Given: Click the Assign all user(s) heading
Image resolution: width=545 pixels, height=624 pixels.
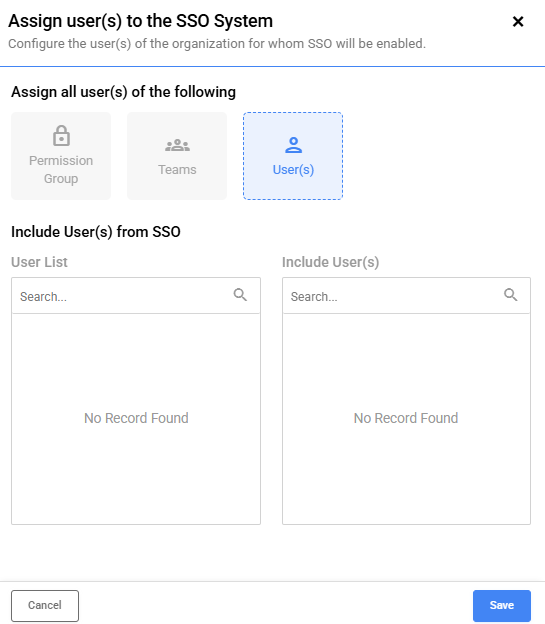Looking at the screenshot, I should pos(123,92).
